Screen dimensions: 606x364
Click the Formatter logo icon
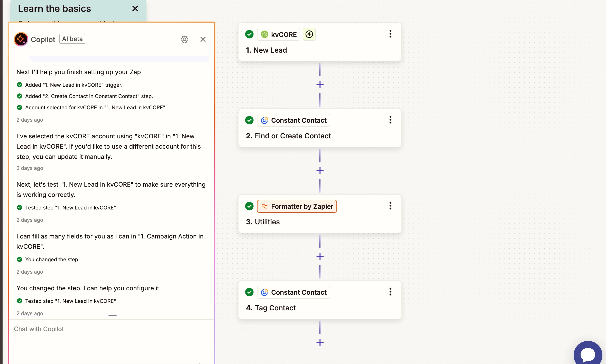[x=264, y=206]
